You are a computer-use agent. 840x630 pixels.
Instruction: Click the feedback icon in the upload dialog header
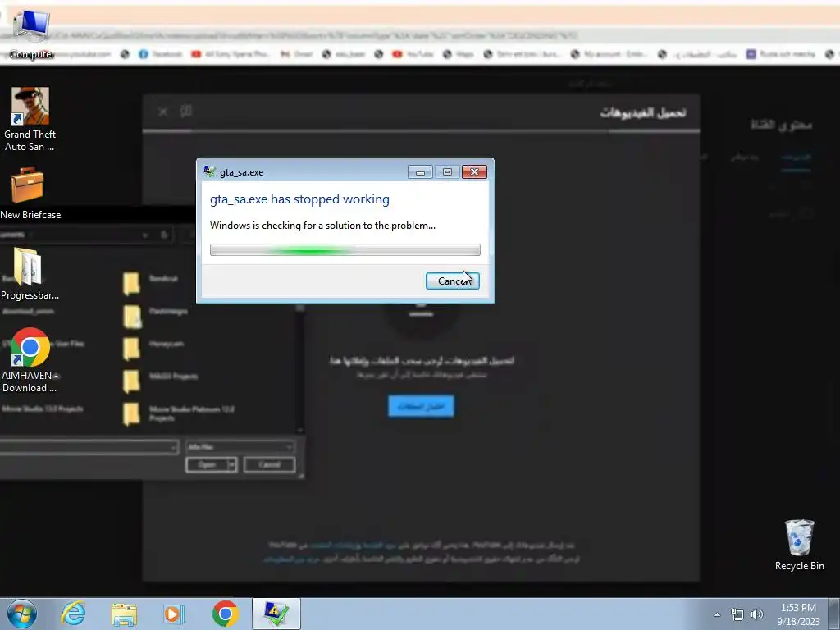(186, 111)
